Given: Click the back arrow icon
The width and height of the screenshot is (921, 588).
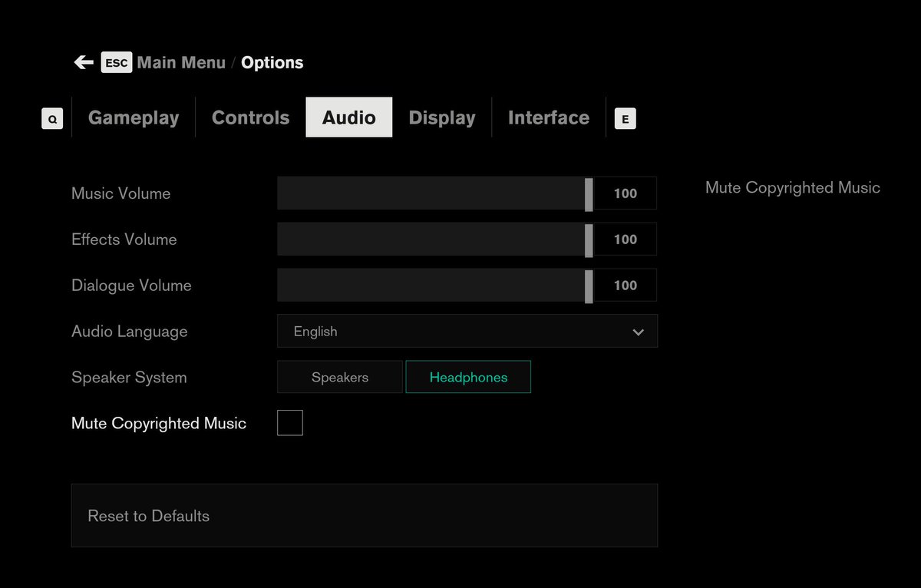Looking at the screenshot, I should (x=83, y=62).
